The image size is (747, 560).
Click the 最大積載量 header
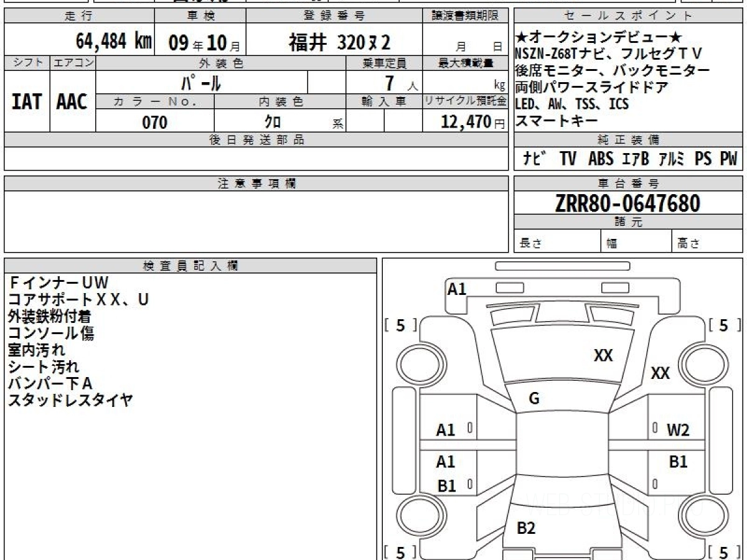(466, 63)
